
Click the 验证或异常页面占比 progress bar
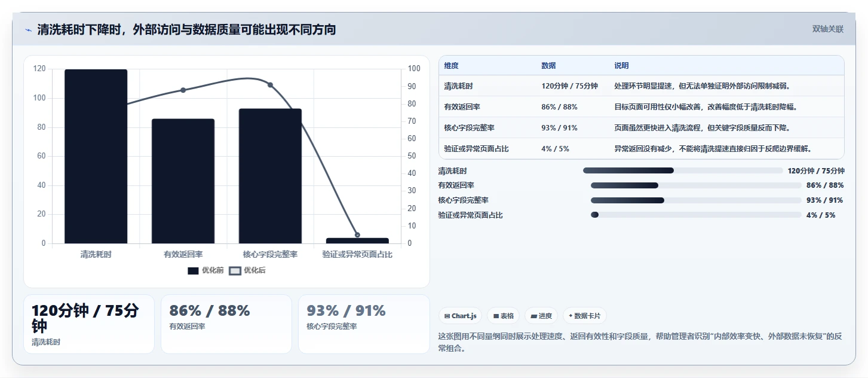[696, 215]
